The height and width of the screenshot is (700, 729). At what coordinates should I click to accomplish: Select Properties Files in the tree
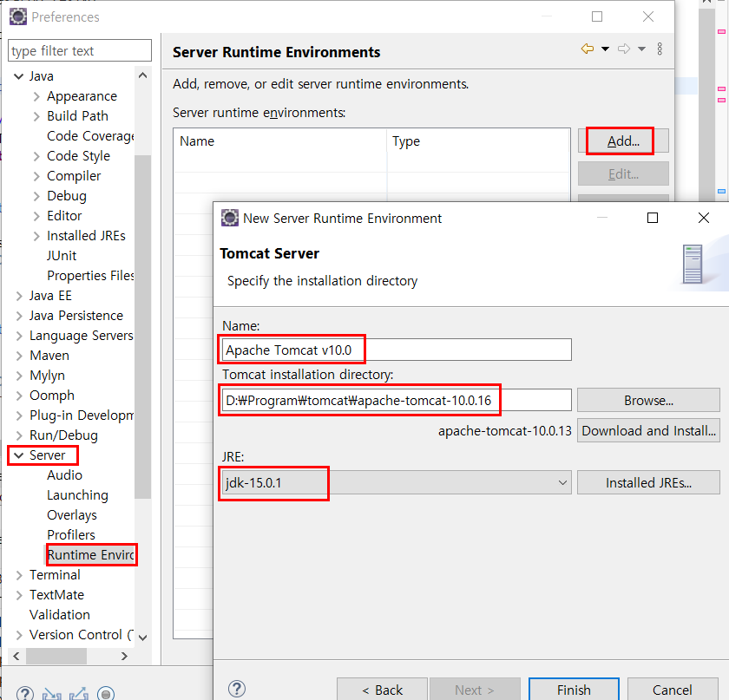pos(90,276)
